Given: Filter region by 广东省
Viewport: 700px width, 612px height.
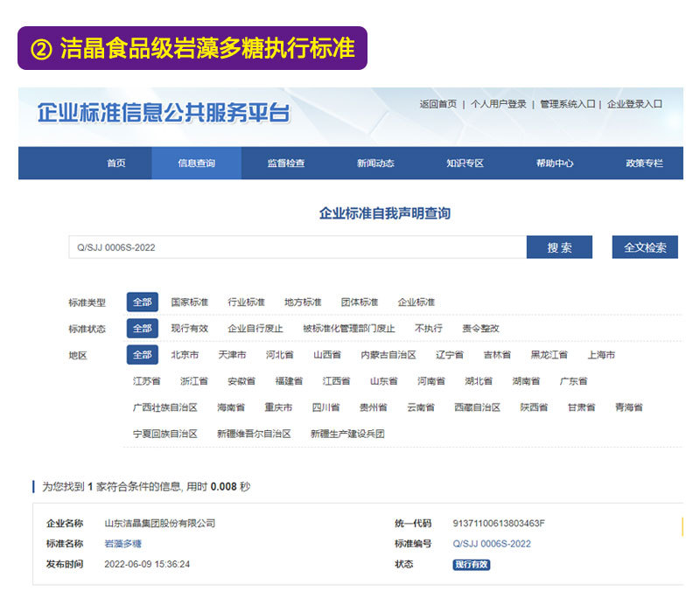Looking at the screenshot, I should (x=574, y=381).
